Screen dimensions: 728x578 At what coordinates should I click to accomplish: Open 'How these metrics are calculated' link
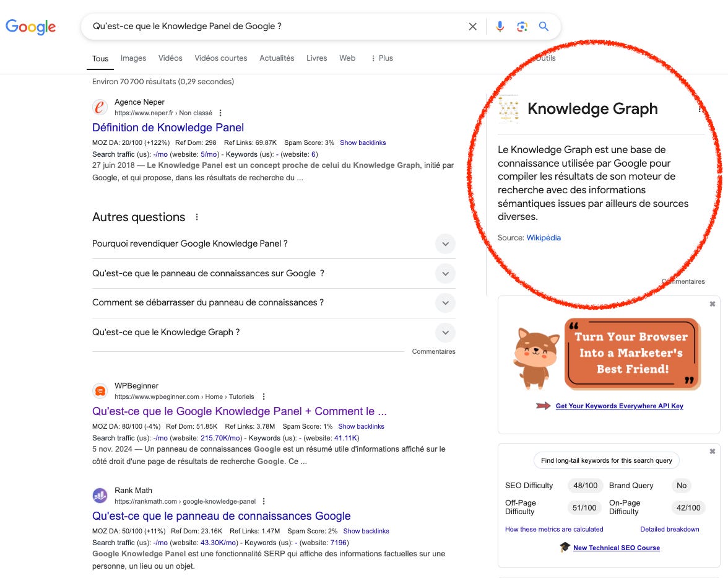[x=555, y=529]
